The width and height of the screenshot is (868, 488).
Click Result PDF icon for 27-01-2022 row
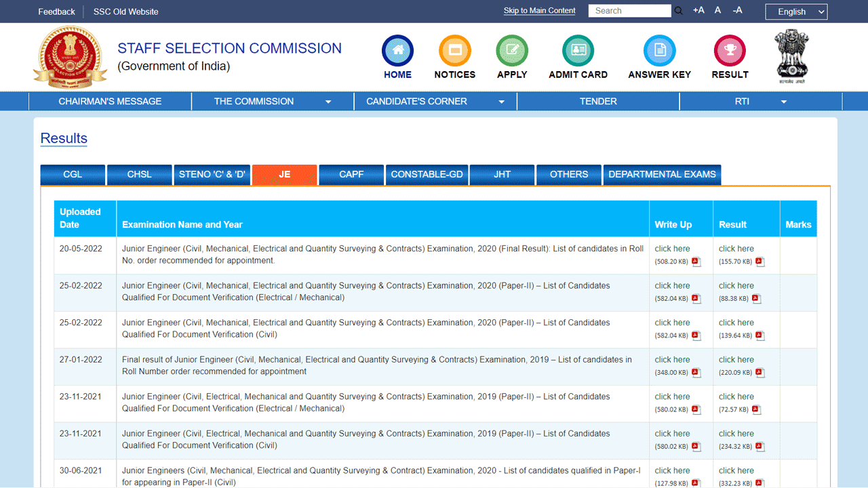[x=759, y=373]
